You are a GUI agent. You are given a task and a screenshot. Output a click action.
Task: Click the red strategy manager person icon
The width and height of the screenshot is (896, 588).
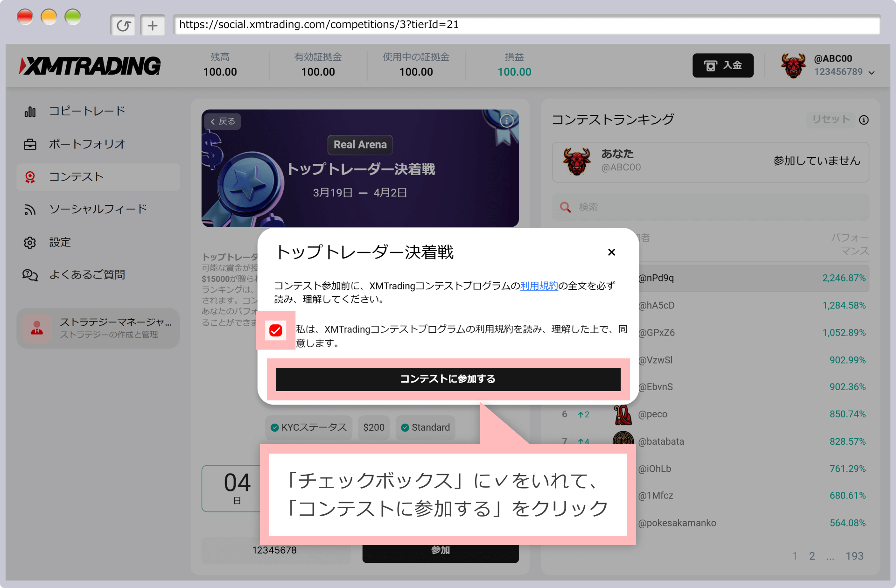pos(37,328)
